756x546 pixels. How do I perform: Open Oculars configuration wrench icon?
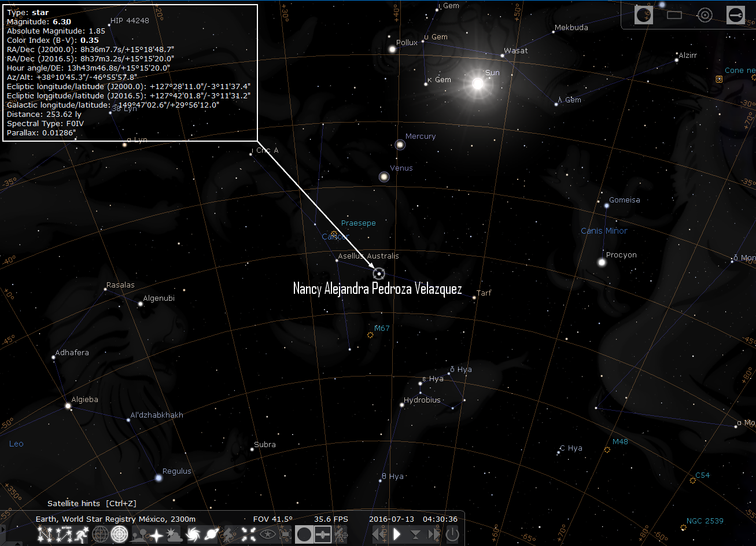click(736, 15)
